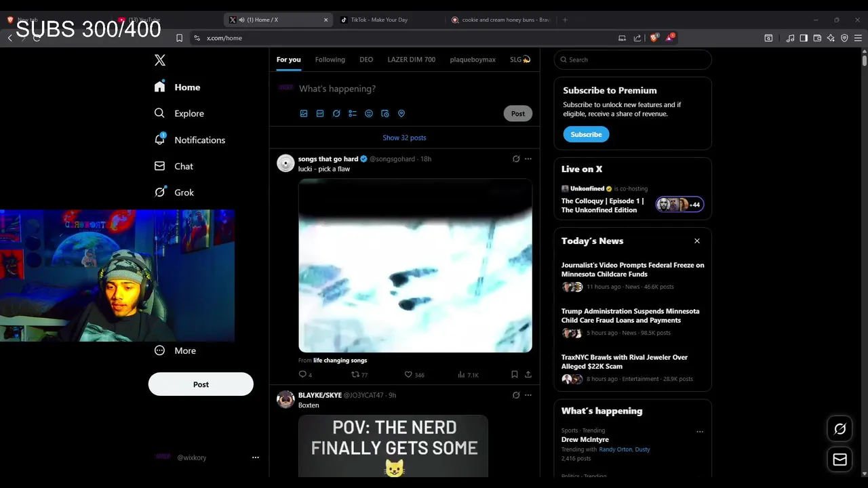Open the Explore page
The height and width of the screenshot is (488, 868).
point(179,113)
